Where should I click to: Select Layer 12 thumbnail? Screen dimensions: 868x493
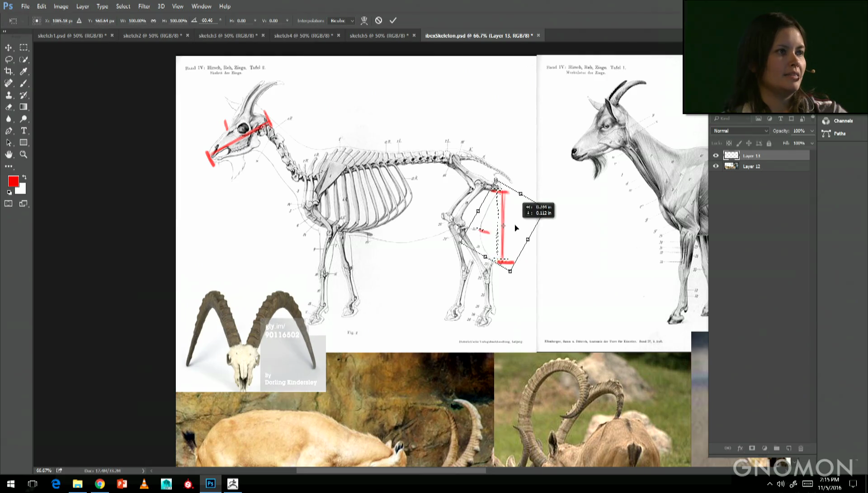point(731,166)
